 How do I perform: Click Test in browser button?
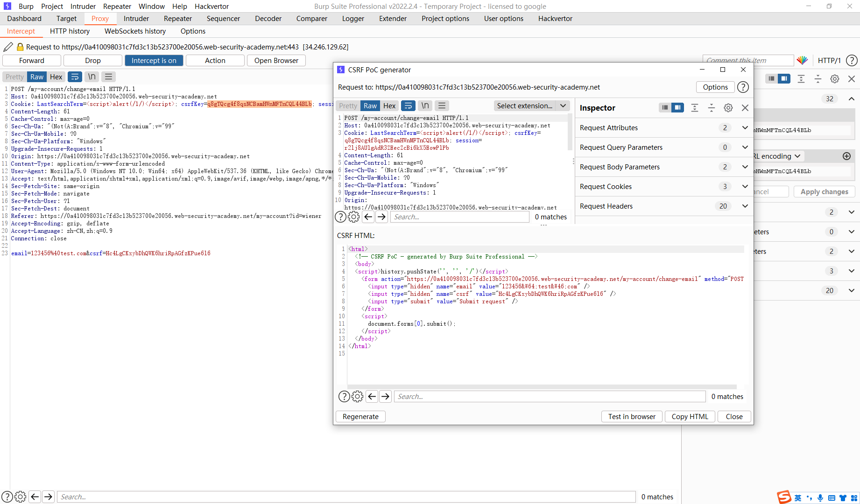tap(632, 416)
